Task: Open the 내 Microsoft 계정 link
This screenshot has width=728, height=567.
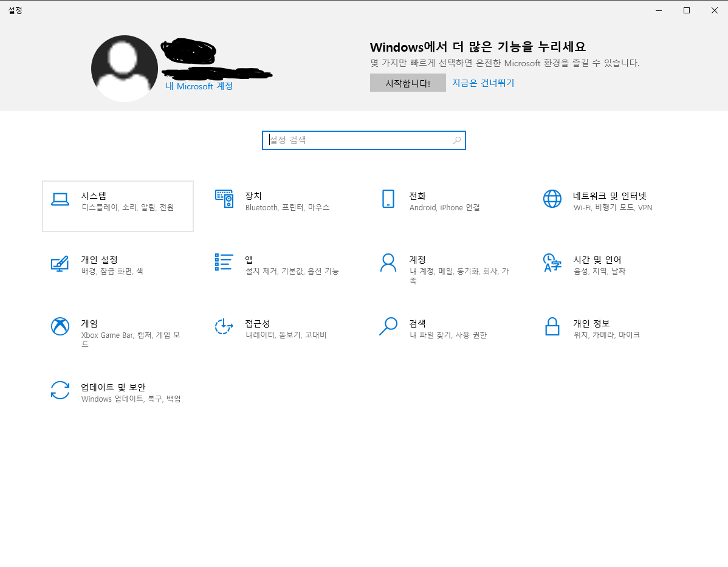Action: 199,86
